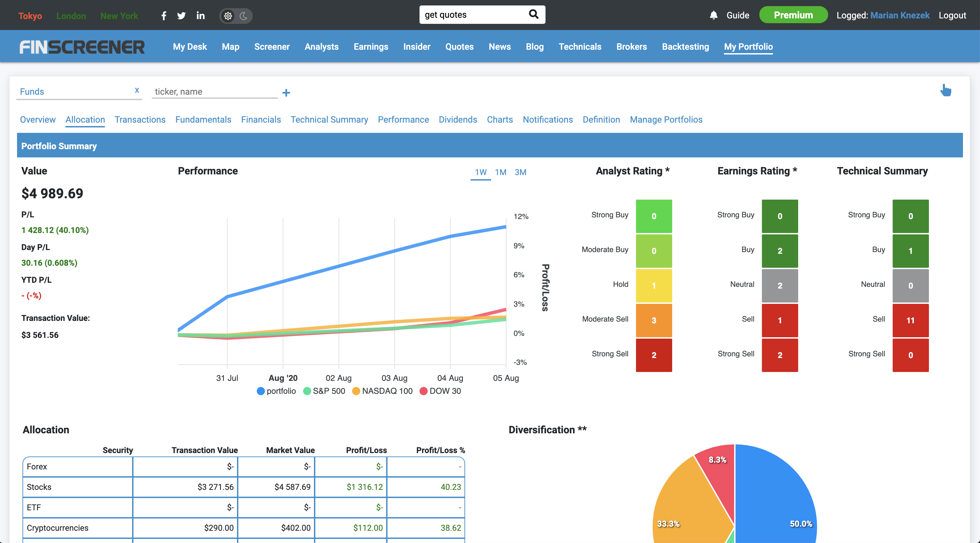This screenshot has width=980, height=543.
Task: Open the Facebook social icon
Action: (163, 16)
